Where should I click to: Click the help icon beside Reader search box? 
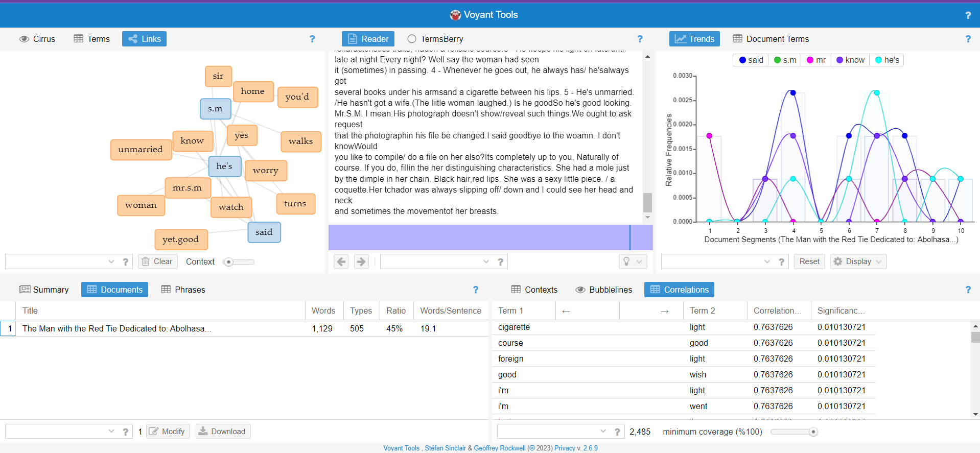click(501, 261)
